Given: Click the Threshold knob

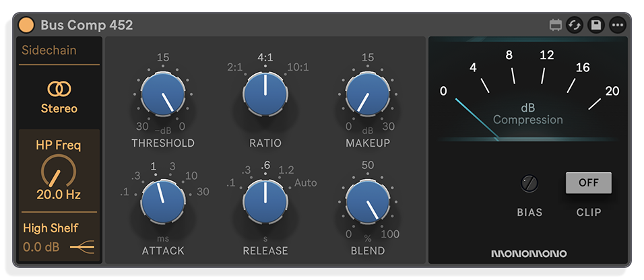Looking at the screenshot, I should pyautogui.click(x=162, y=94).
